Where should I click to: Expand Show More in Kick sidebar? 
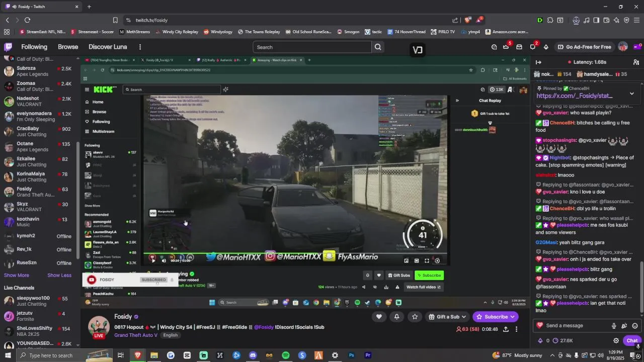click(x=92, y=206)
